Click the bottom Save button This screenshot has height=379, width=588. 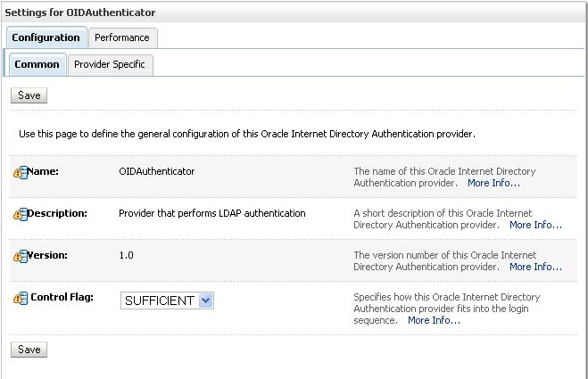29,350
